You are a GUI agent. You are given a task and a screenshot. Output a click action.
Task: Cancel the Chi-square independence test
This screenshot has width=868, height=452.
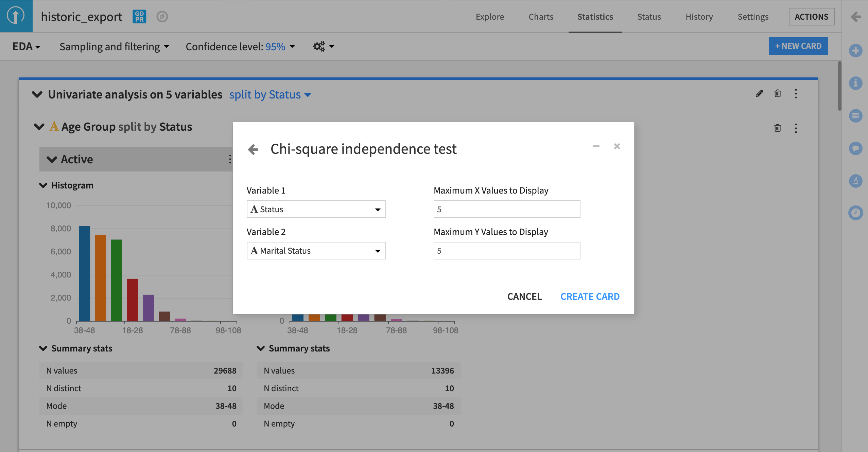pos(524,296)
